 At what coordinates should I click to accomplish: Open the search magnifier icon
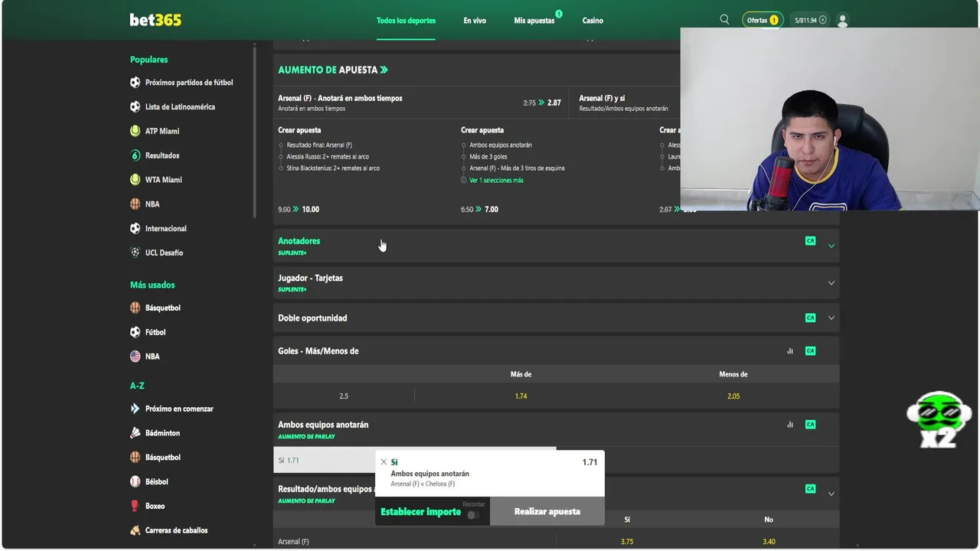(724, 20)
